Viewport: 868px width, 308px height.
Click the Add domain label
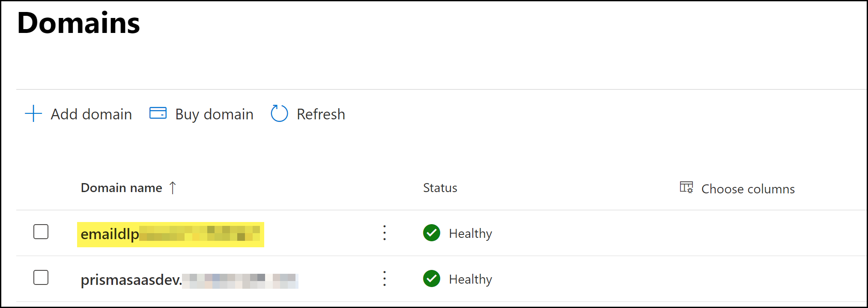click(x=91, y=114)
